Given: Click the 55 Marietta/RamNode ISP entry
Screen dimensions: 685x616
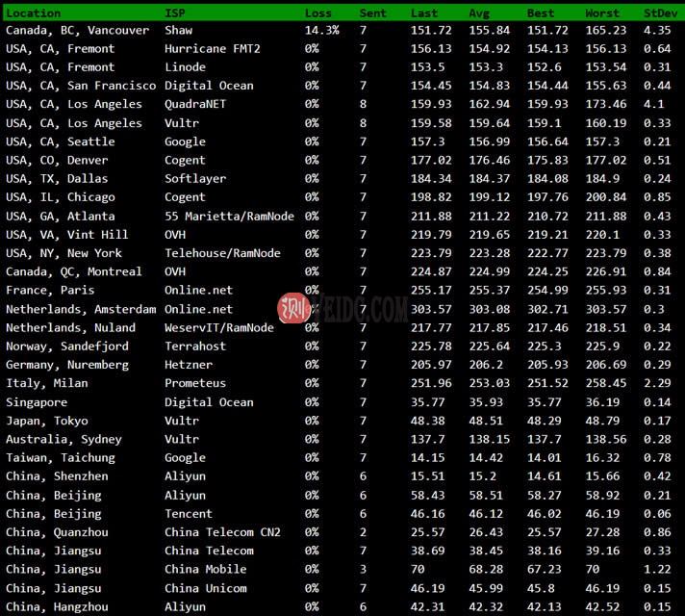Looking at the screenshot, I should coord(229,216).
